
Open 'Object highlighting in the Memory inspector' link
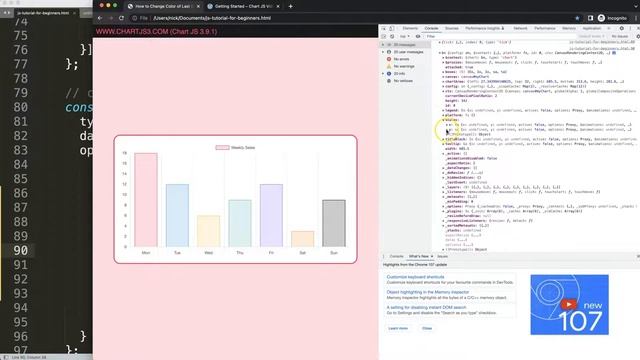428,292
